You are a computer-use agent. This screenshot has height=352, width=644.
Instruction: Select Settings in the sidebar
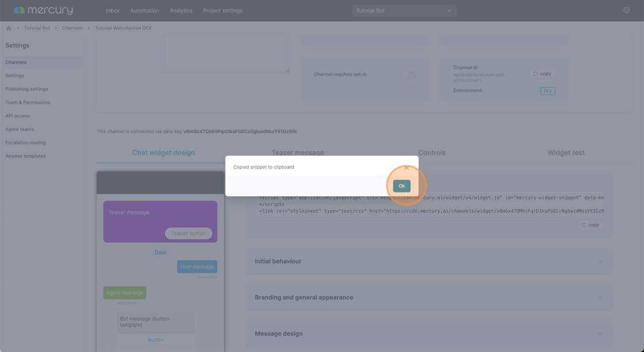click(x=15, y=75)
